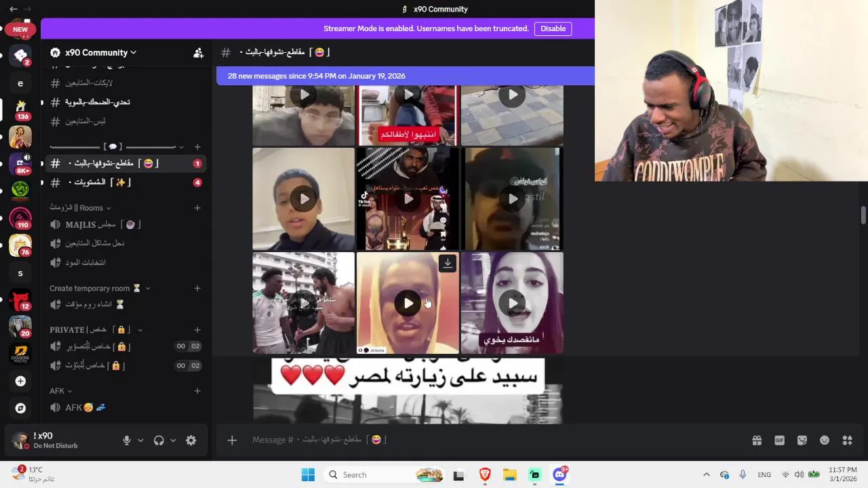Toggle headphones deafen in user panel
This screenshot has height=488, width=868.
tap(159, 441)
